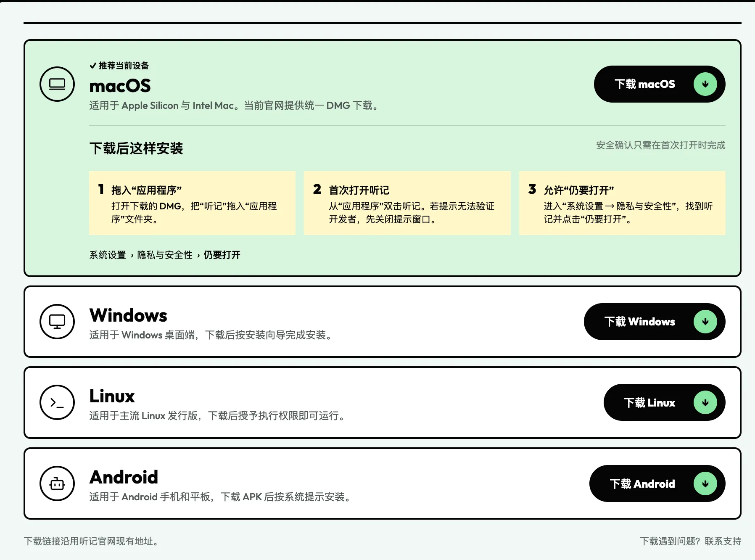
Task: Click 隐私与安全性 in the breadcrumb path
Action: pyautogui.click(x=165, y=255)
